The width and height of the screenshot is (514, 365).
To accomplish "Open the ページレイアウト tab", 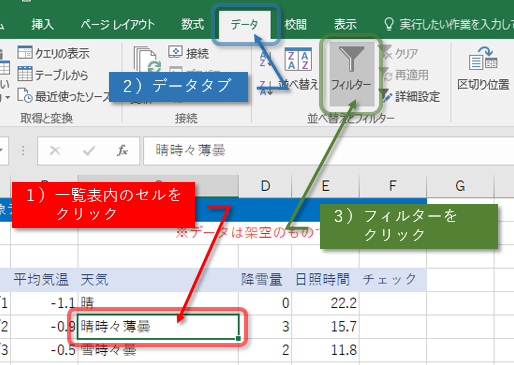I will click(x=118, y=24).
